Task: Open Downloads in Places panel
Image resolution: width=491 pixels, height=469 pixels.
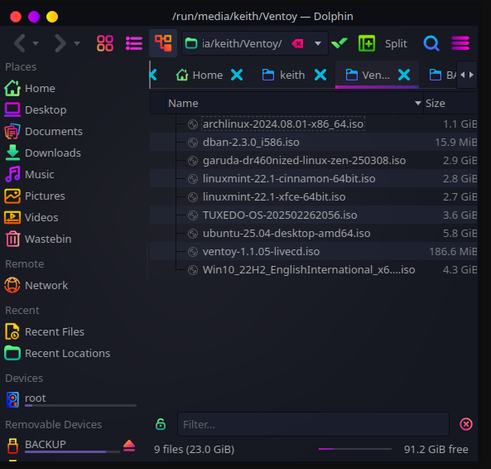Action: click(x=43, y=153)
